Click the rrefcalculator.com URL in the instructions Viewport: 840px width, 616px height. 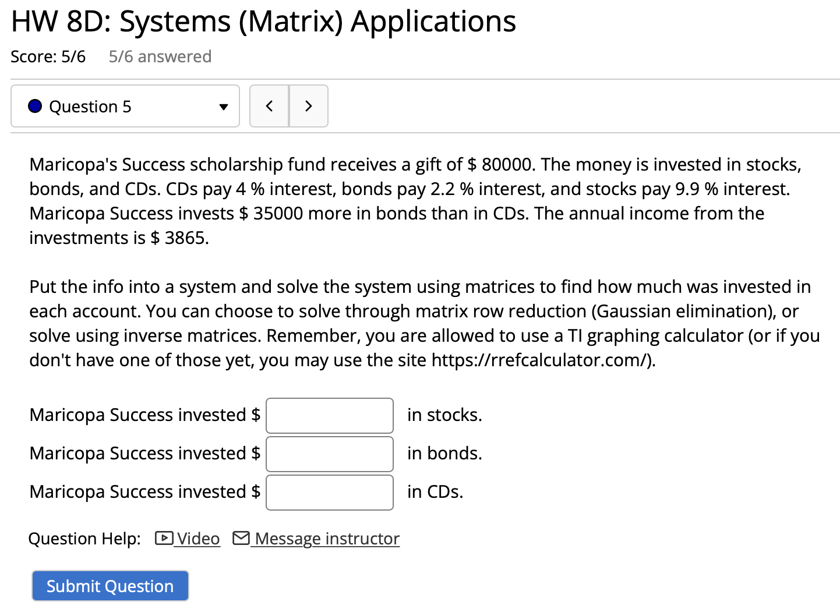point(540,360)
